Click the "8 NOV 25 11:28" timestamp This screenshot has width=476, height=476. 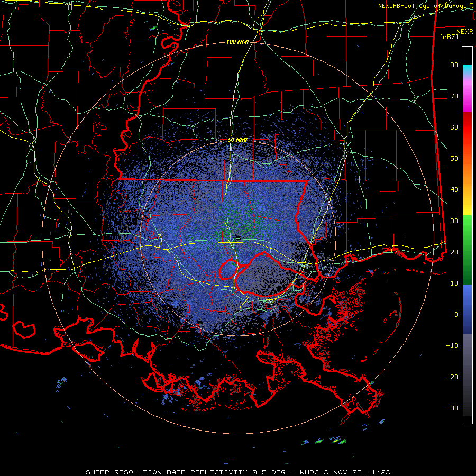click(x=358, y=472)
